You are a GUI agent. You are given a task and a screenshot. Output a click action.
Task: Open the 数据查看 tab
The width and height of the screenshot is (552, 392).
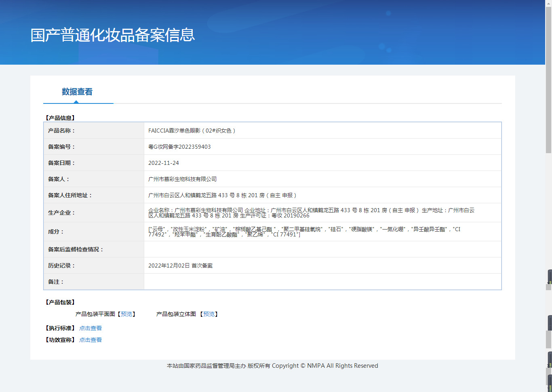click(x=77, y=92)
